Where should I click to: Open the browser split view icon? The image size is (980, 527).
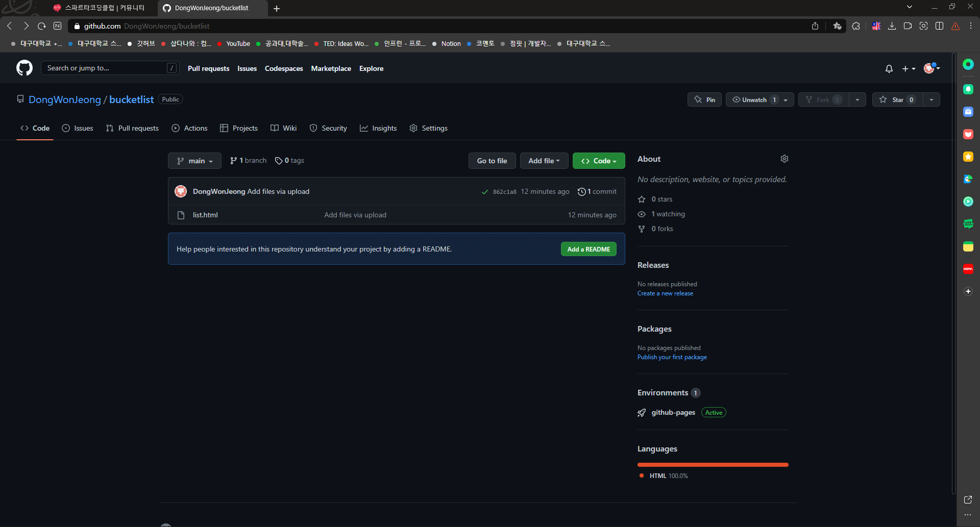tap(939, 26)
